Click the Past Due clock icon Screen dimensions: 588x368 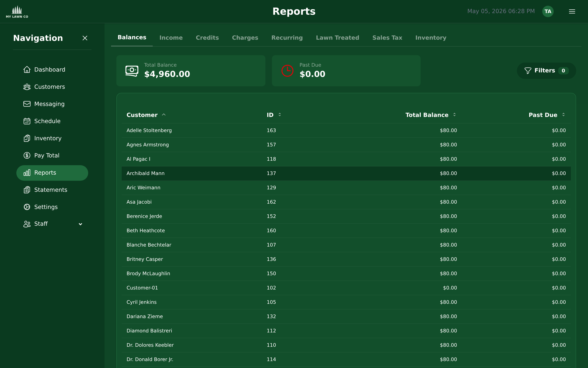(287, 71)
